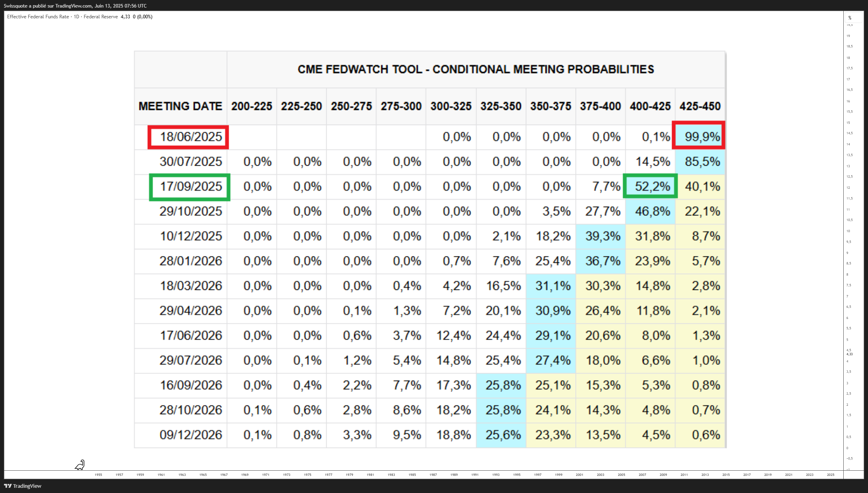
Task: Click the 425-450 column header
Action: (700, 106)
